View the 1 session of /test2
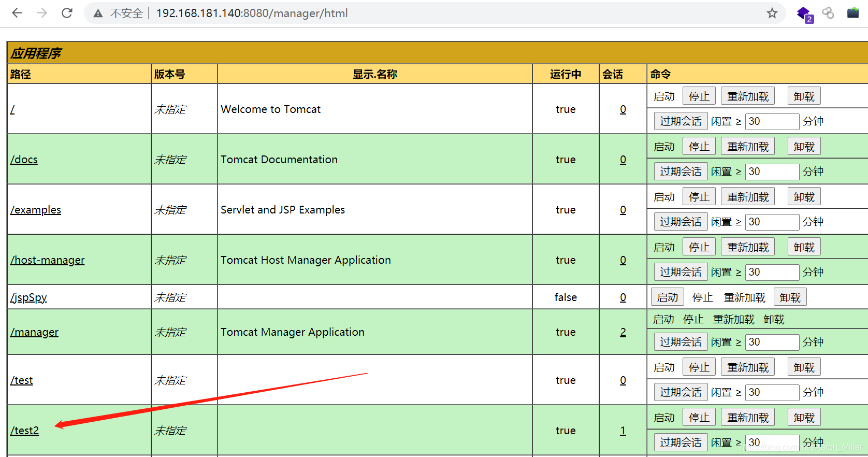Image resolution: width=868 pixels, height=457 pixels. (623, 431)
